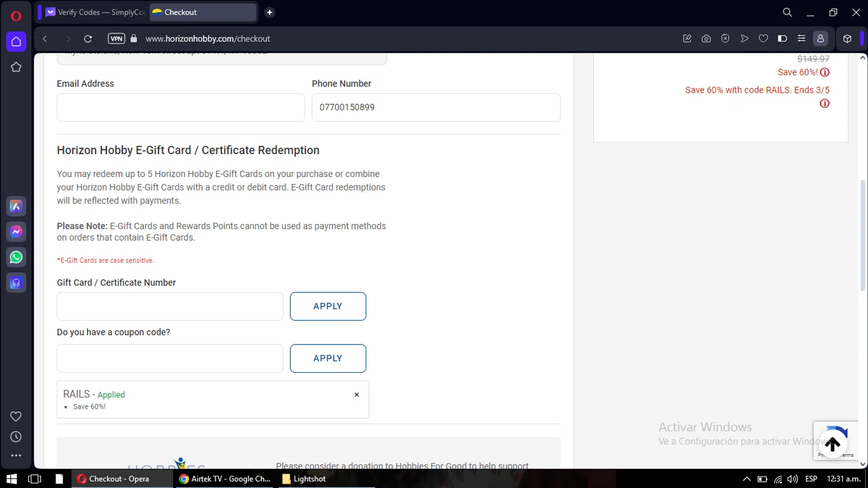Screen dimensions: 868x488
Task: Open the heart icon in the sidebar
Action: pos(16,416)
